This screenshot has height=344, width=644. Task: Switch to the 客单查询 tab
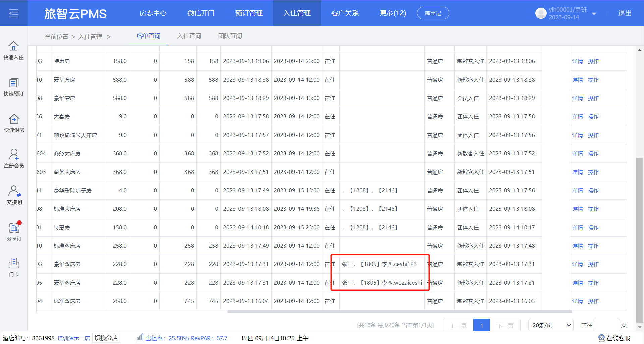pos(148,36)
